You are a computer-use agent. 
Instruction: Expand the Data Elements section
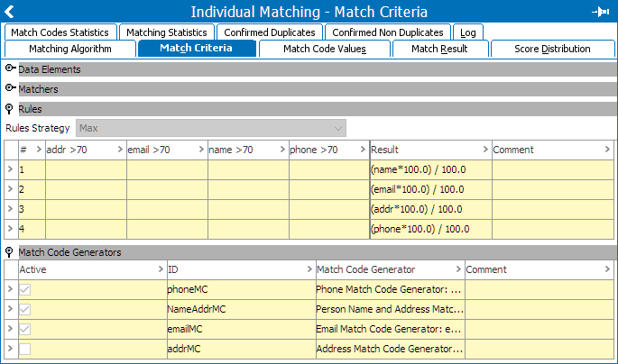point(10,68)
